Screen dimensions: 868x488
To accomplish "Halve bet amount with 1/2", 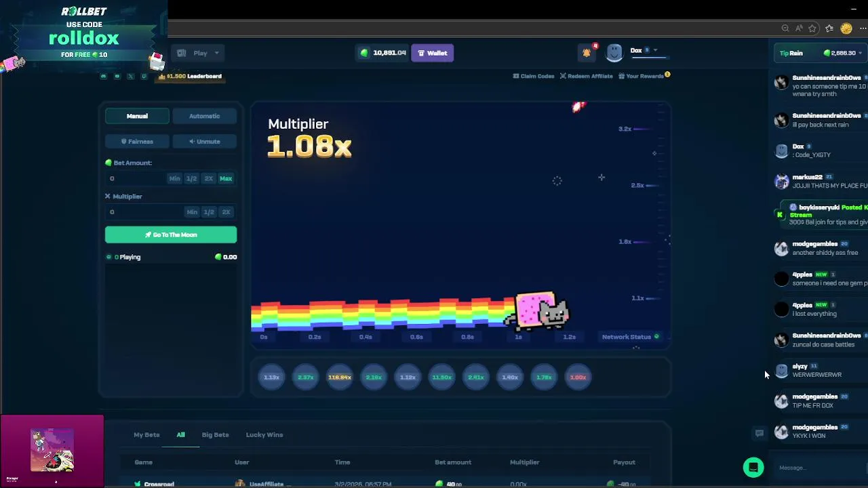I will [x=191, y=178].
